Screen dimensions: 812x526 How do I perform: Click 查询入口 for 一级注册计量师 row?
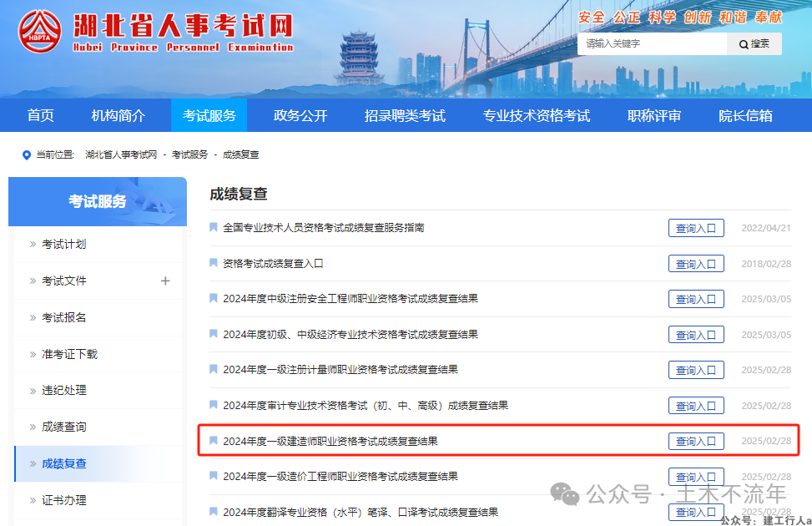click(696, 370)
